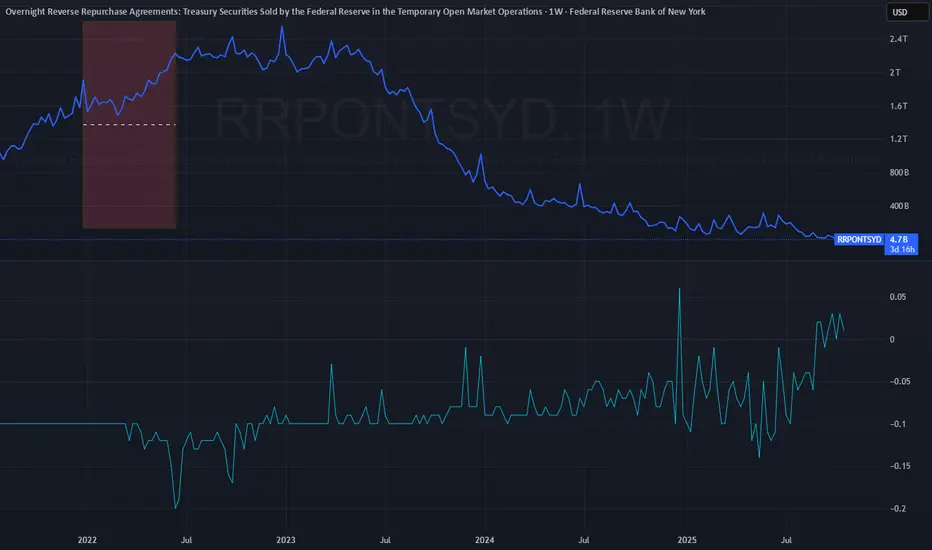Click Jul label between 2022 and 2023
The image size is (932, 550).
pos(186,540)
